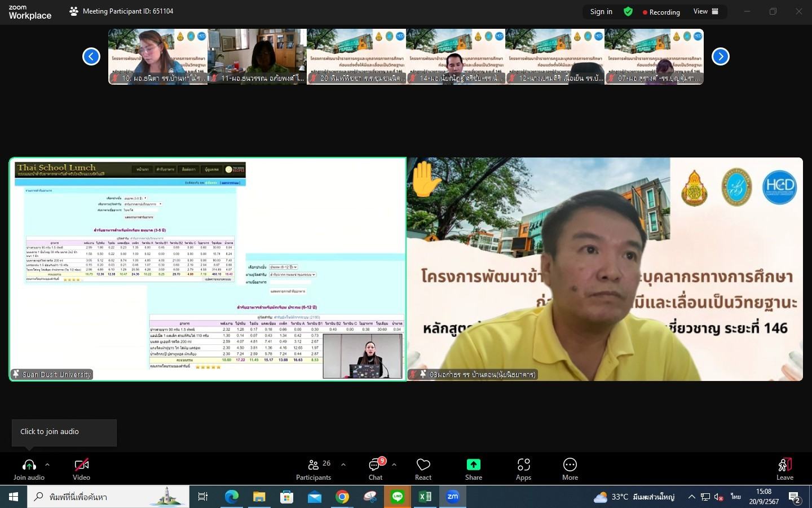This screenshot has width=812, height=508.
Task: Start video with the crossed camera icon
Action: [x=81, y=465]
